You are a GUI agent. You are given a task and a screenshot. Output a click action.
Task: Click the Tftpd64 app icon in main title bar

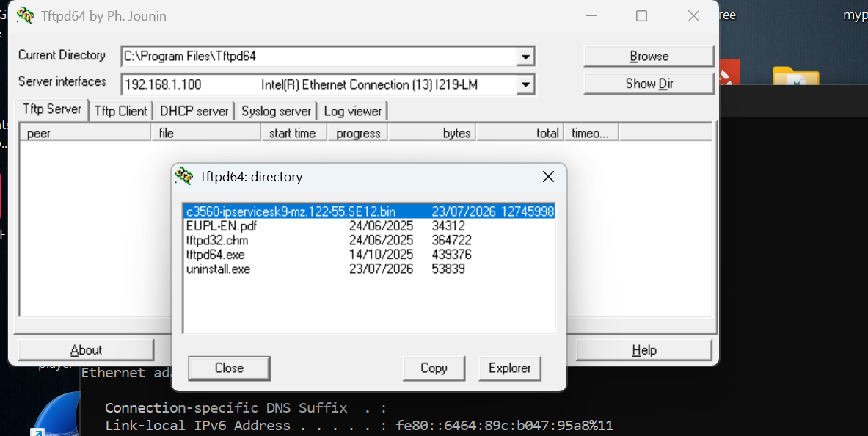pos(26,16)
